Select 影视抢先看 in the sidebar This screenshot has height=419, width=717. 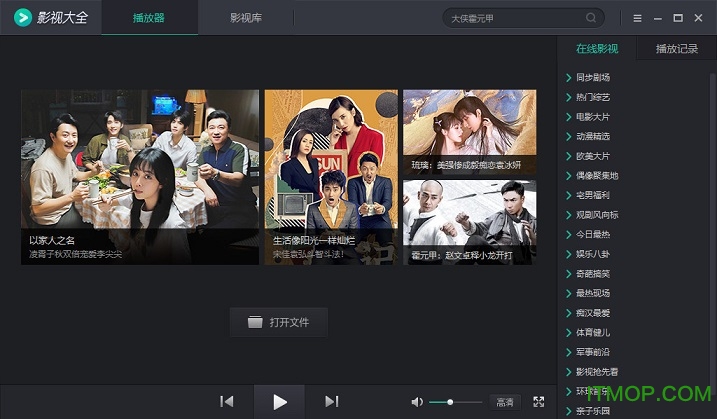[597, 372]
